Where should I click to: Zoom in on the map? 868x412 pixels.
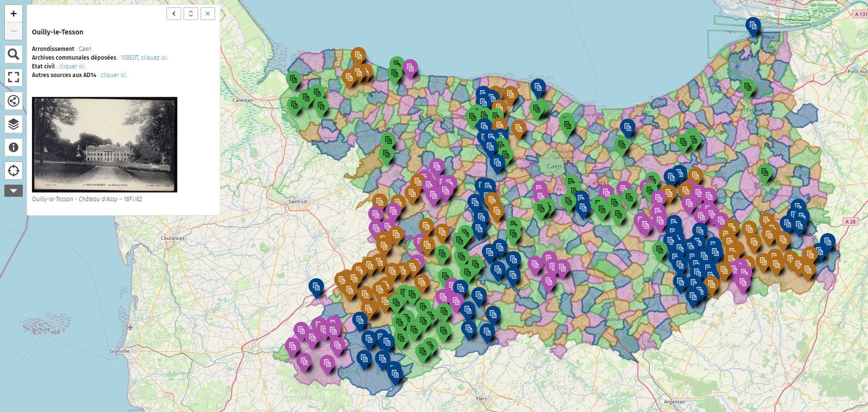pos(14,14)
